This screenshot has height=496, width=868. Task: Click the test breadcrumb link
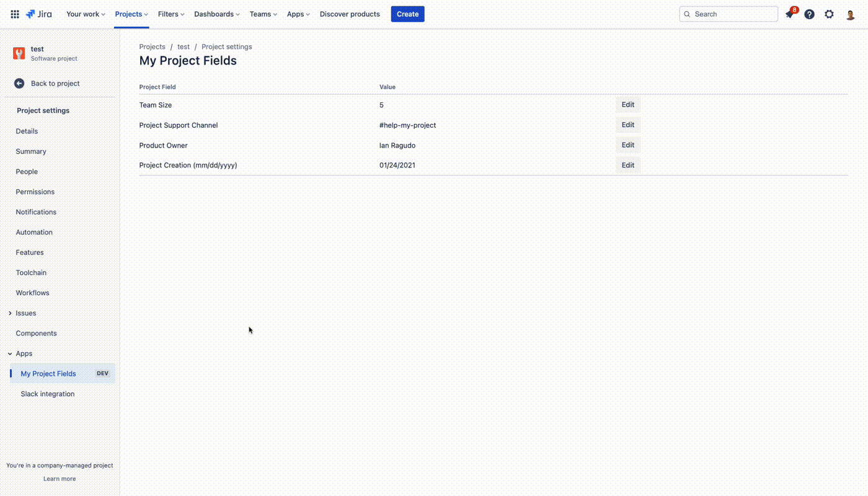coord(184,46)
